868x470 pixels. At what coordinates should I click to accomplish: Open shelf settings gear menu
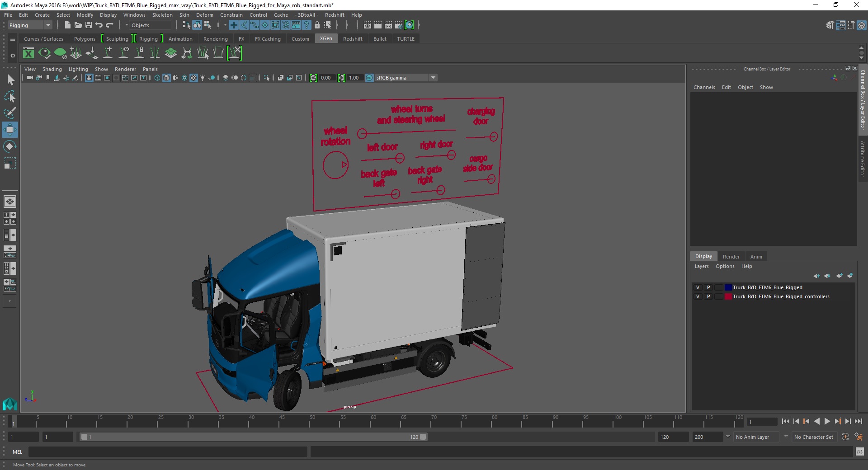click(x=13, y=56)
